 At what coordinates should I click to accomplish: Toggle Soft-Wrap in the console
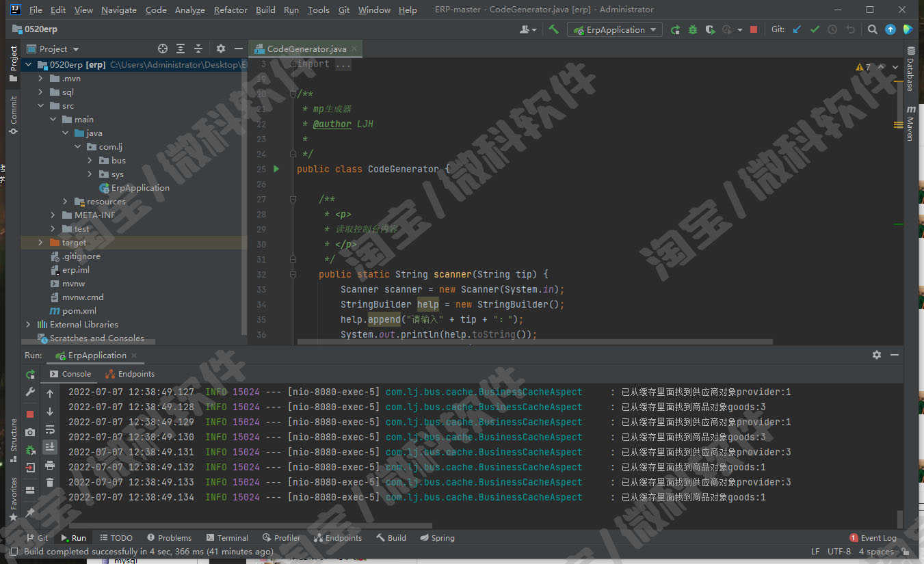pos(50,429)
